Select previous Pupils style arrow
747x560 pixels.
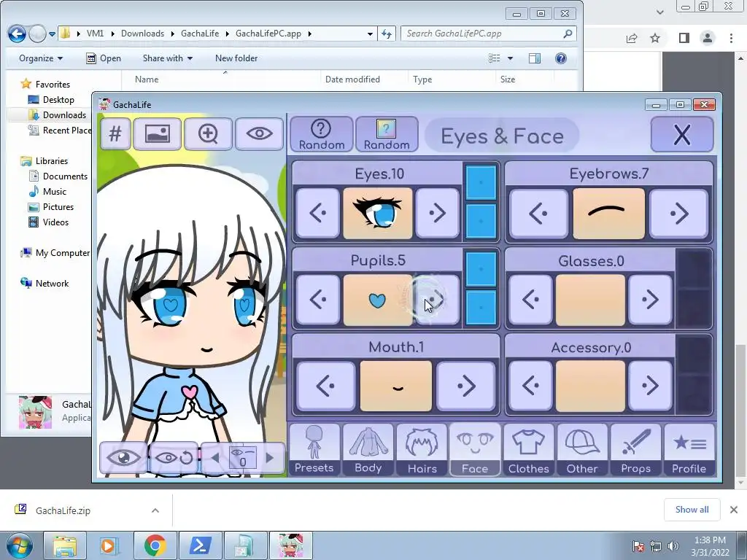318,300
